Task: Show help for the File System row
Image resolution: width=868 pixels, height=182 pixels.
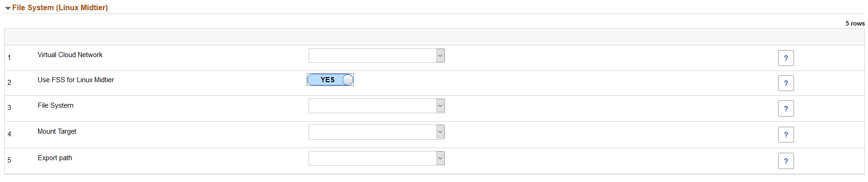Action: tap(786, 109)
